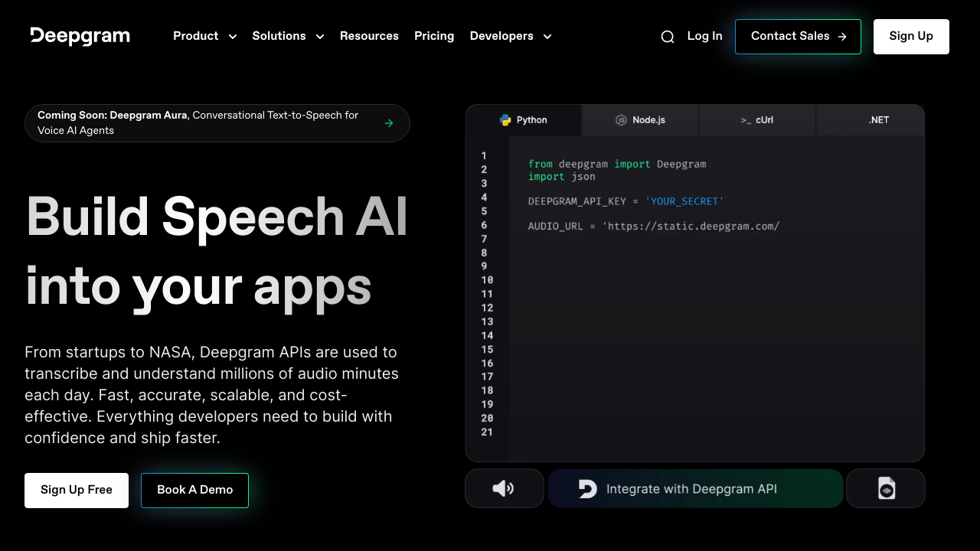Switch to the cUrl code tab

(758, 120)
